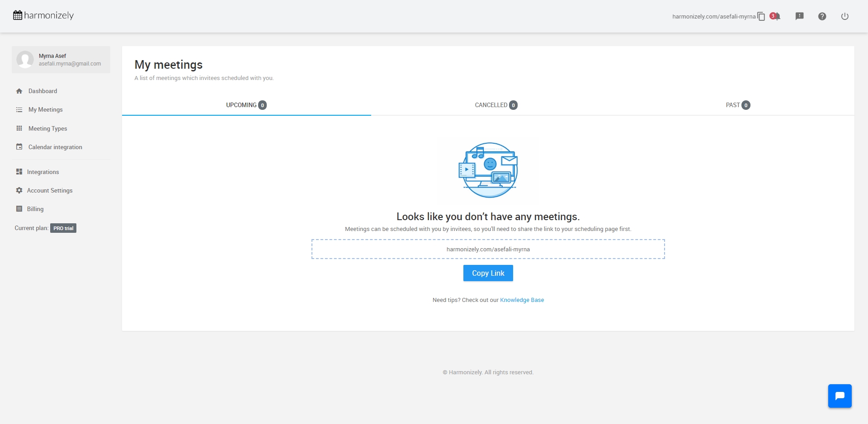Copy the scheduling URL using the copy icon
868x424 pixels.
point(760,16)
